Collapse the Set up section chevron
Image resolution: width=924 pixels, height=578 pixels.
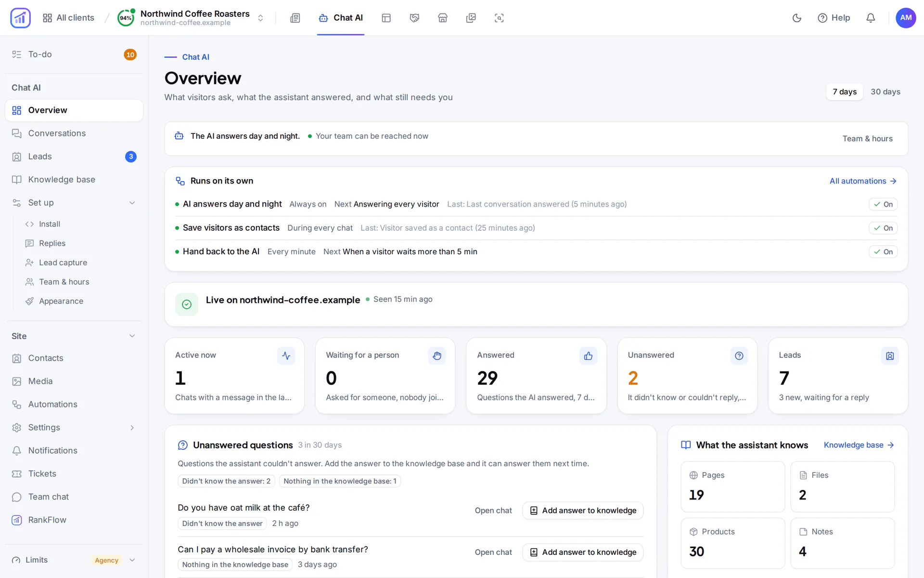(x=132, y=203)
